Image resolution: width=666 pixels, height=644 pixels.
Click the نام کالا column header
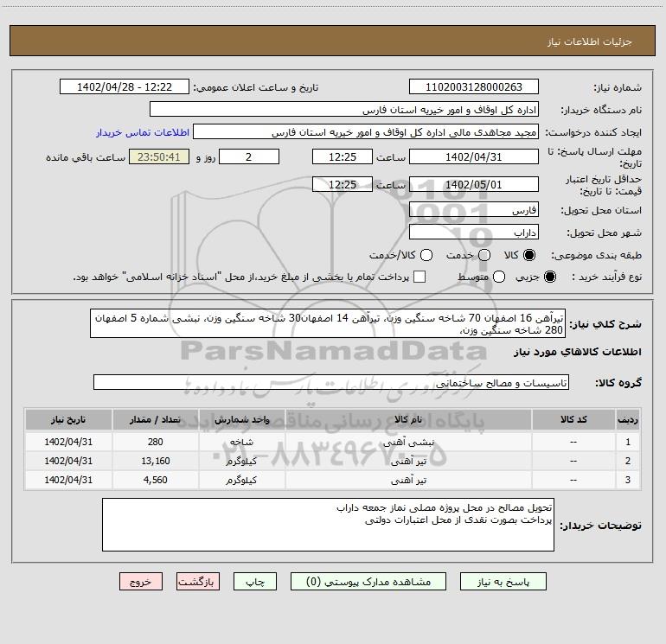[x=408, y=419]
